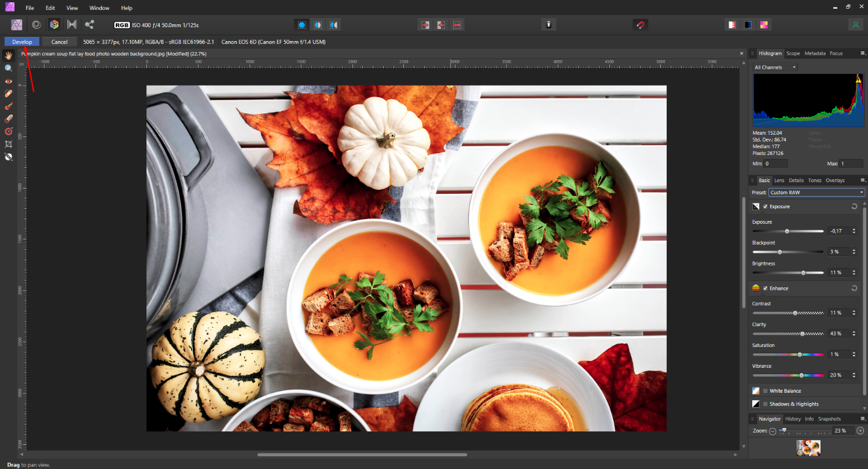Reset the Exposure section
The image size is (868, 469).
coord(854,206)
